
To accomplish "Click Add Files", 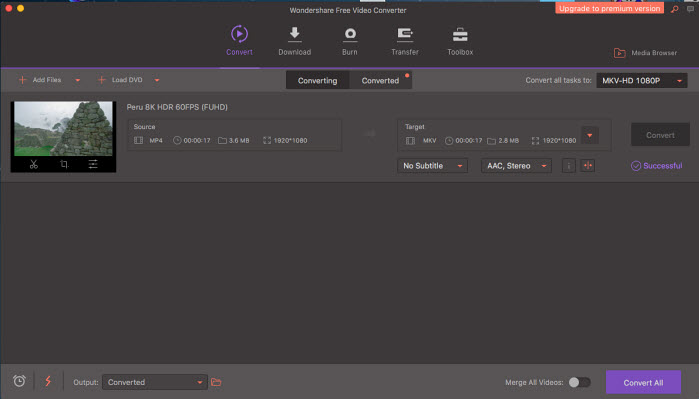I will click(x=40, y=80).
